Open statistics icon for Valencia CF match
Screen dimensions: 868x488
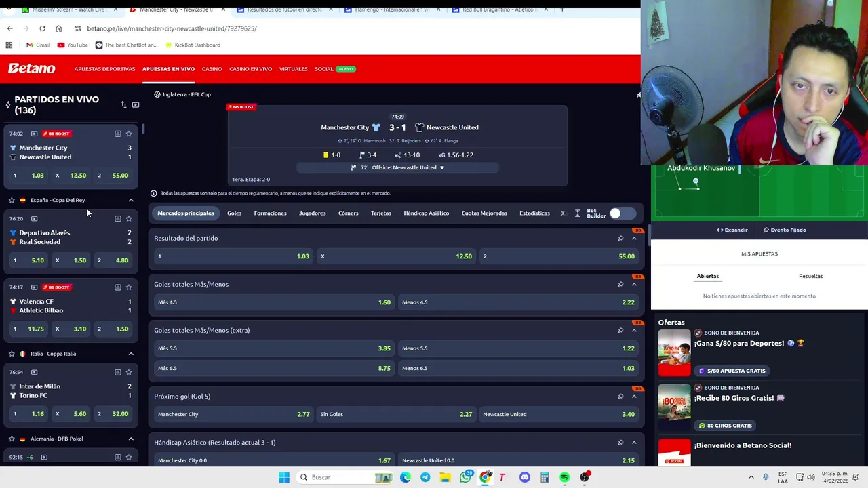point(117,287)
